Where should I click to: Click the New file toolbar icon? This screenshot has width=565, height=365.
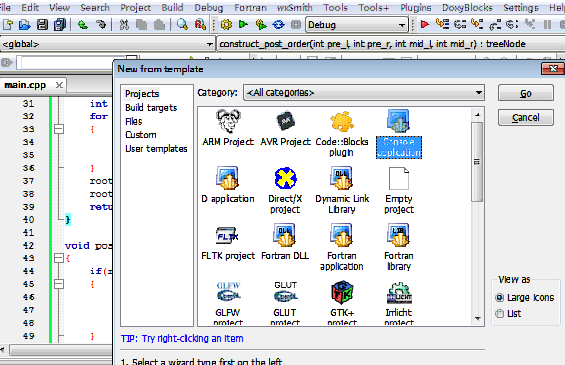8,25
